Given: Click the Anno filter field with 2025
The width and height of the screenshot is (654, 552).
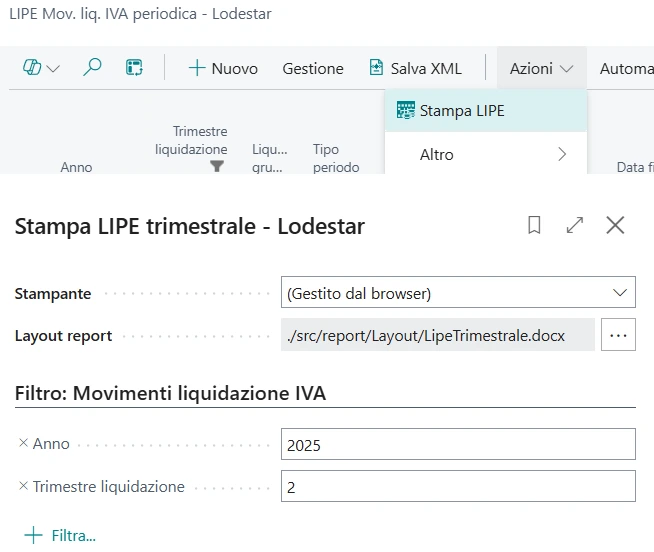Looking at the screenshot, I should 458,444.
